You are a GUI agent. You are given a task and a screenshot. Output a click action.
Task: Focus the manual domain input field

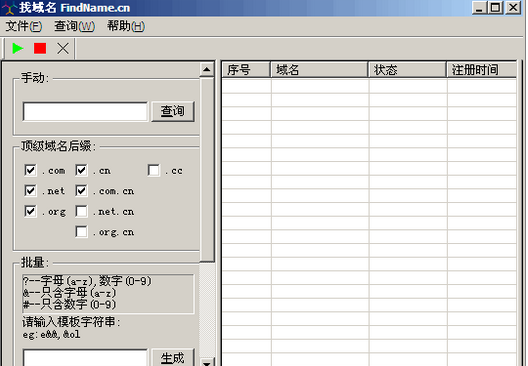tap(85, 111)
